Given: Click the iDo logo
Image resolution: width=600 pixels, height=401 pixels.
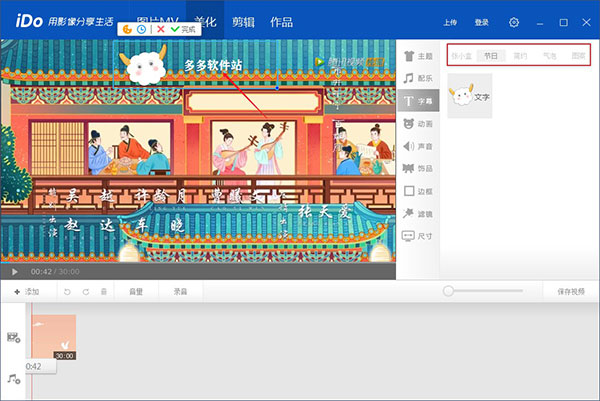Looking at the screenshot, I should click(x=29, y=21).
